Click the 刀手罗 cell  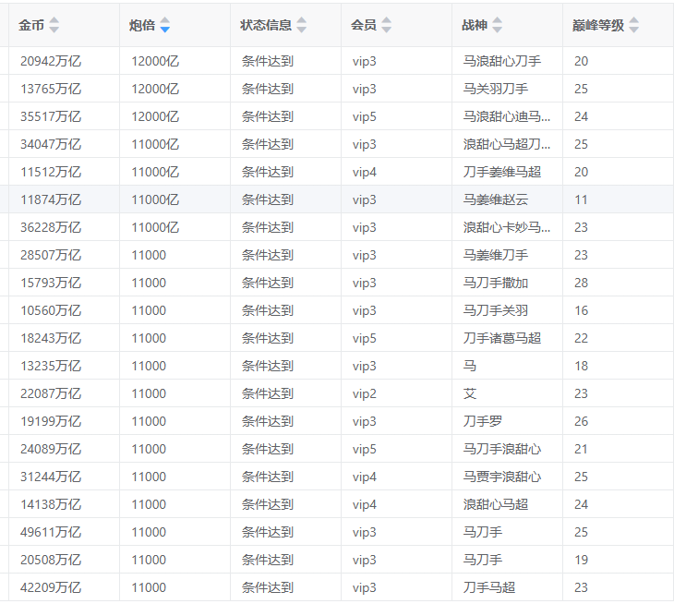pos(483,421)
